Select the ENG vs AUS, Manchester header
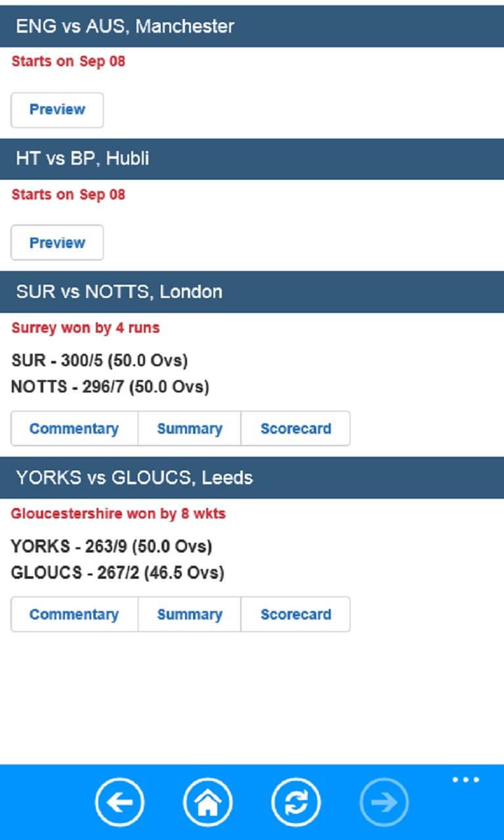This screenshot has height=840, width=504. (252, 26)
